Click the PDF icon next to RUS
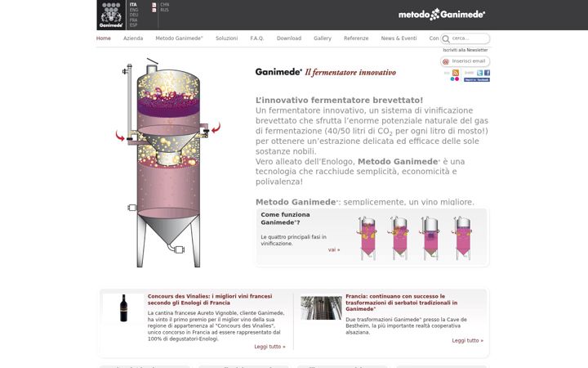Screen dimensions: 588x368 point(154,10)
